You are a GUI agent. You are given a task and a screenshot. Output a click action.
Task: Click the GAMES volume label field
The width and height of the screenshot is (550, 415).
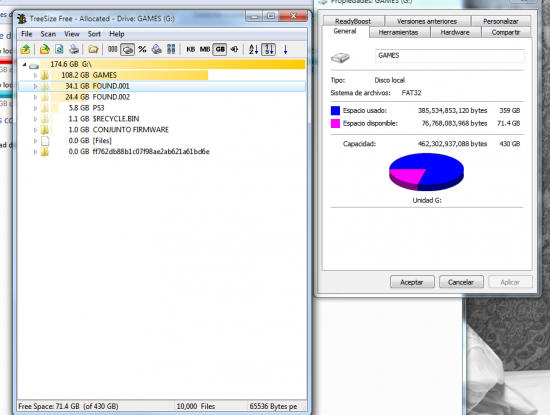tap(450, 56)
